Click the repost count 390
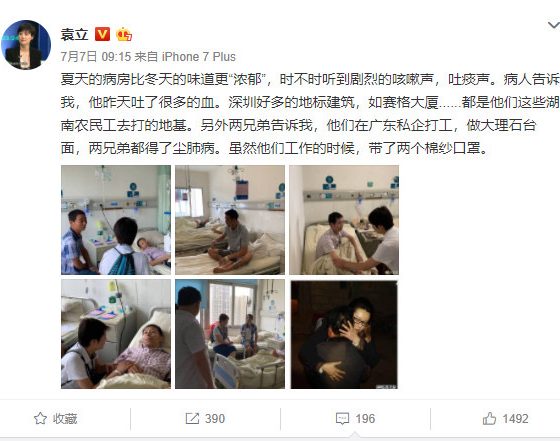The height and width of the screenshot is (441, 560). pos(215,419)
